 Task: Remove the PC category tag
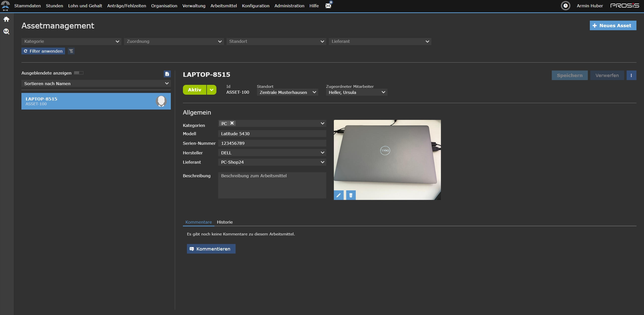click(x=232, y=123)
